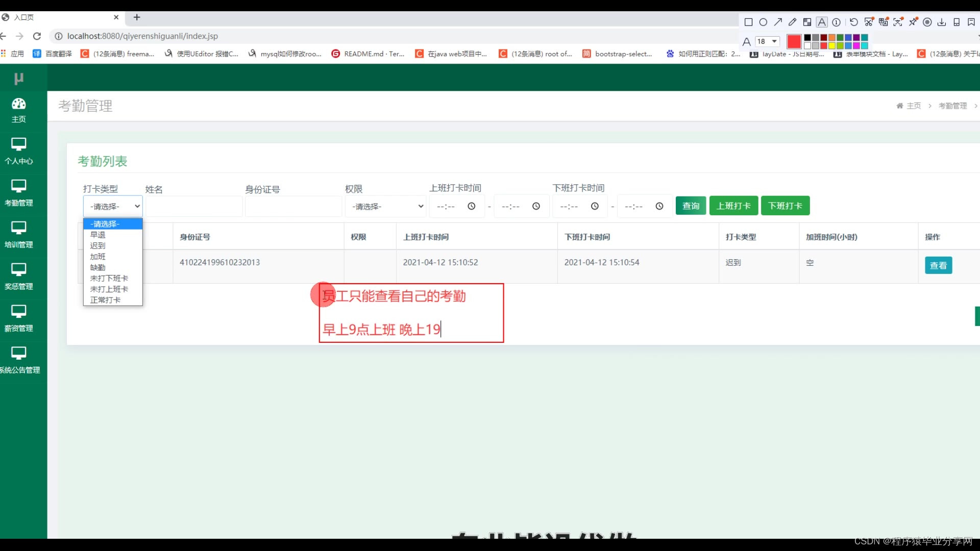This screenshot has height=551, width=980.
Task: Click into the 身份证号 input field
Action: (x=293, y=206)
